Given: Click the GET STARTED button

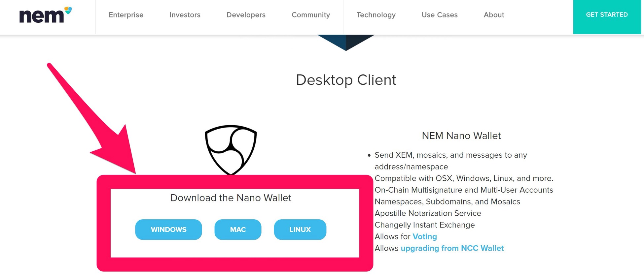Looking at the screenshot, I should (607, 17).
